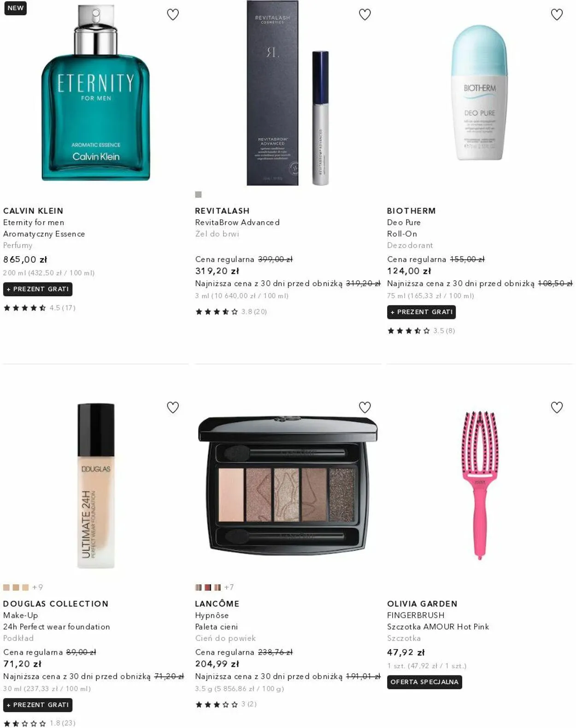Viewport: 576px width, 728px height.
Task: Heart the Biotherm Deo Pure deodorant
Action: tap(557, 15)
